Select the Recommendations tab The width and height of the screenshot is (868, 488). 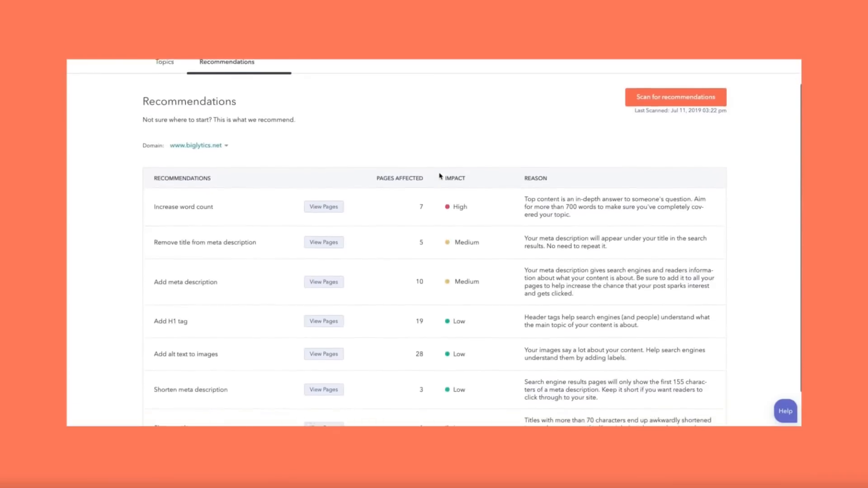(x=226, y=62)
